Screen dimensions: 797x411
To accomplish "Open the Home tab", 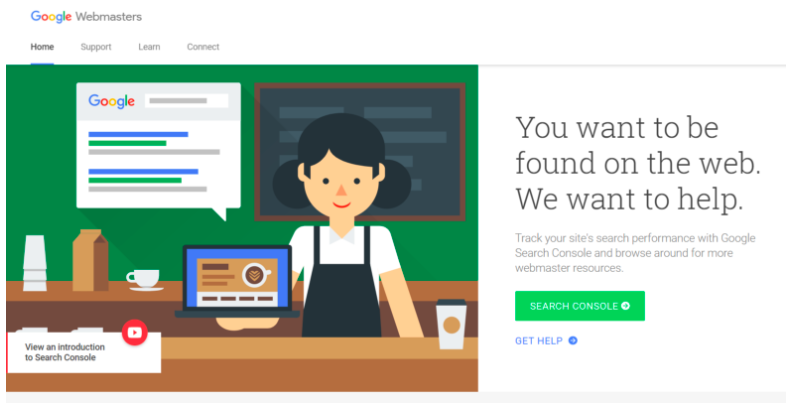I will (x=42, y=47).
